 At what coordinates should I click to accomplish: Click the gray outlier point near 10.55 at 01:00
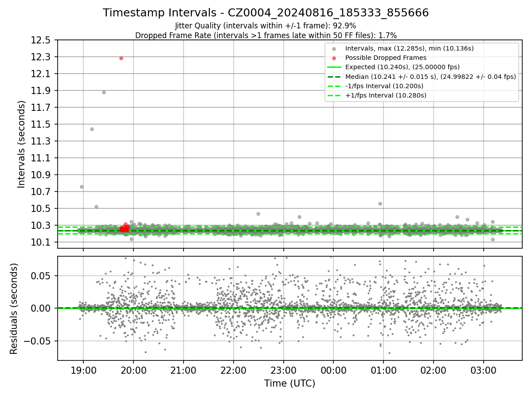(x=380, y=203)
